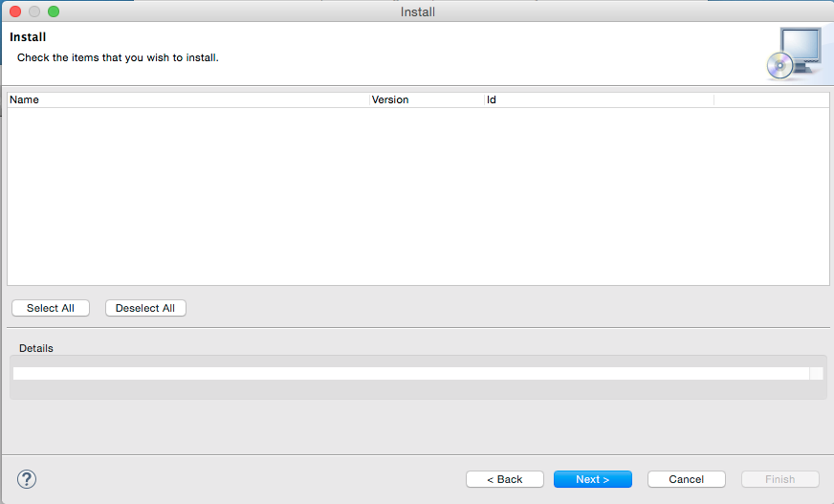Screen dimensions: 834x504
Task: Cancel the Install dialog
Action: (686, 479)
